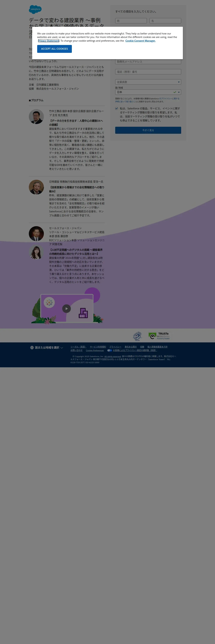Click the 今すぐ見る submit button
Screen dimensions: 215x644
(x=148, y=130)
